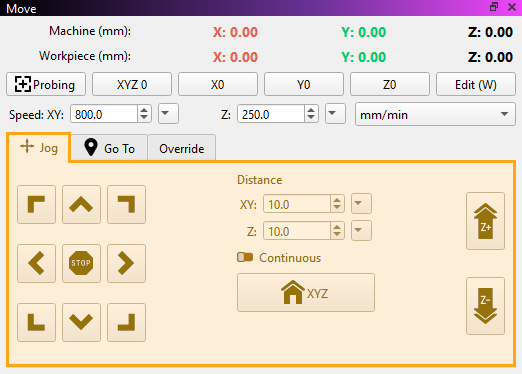Toggle Continuous jogging switch

(245, 257)
